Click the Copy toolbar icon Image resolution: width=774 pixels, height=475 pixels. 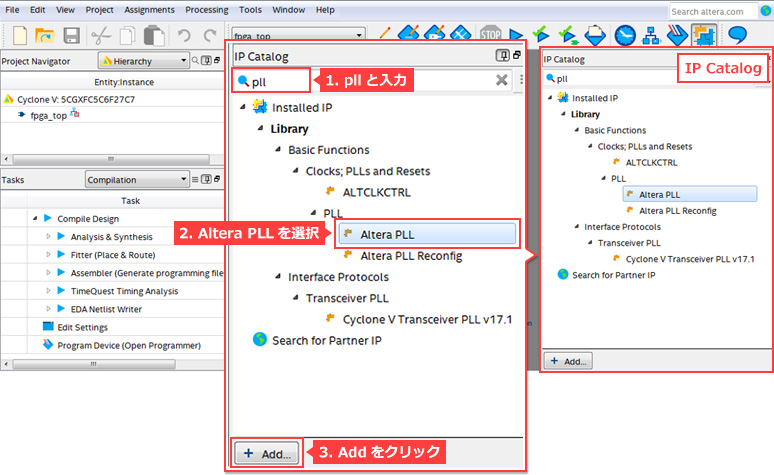[x=128, y=36]
